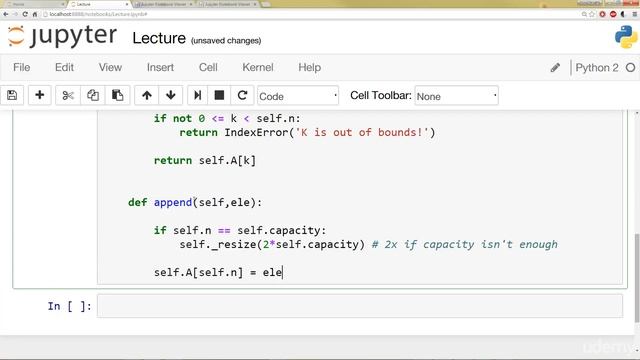
Task: Insert a new cell below with plus icon
Action: tap(40, 96)
